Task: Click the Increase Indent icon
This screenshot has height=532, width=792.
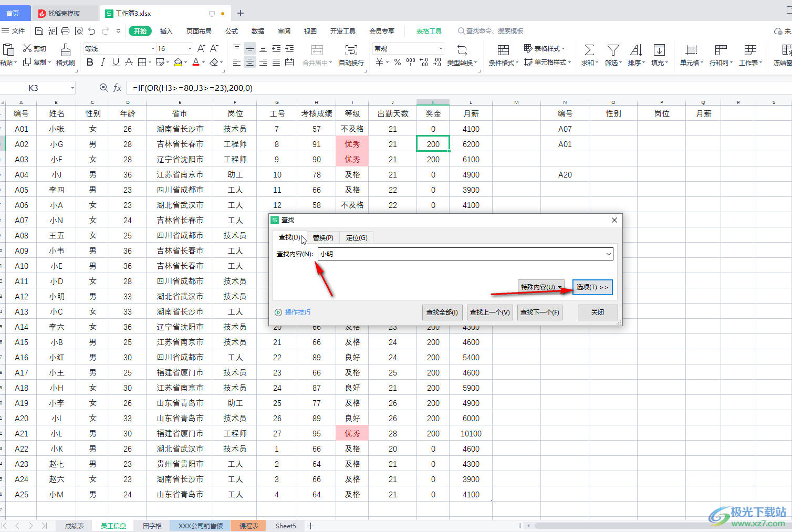Action: click(x=289, y=48)
